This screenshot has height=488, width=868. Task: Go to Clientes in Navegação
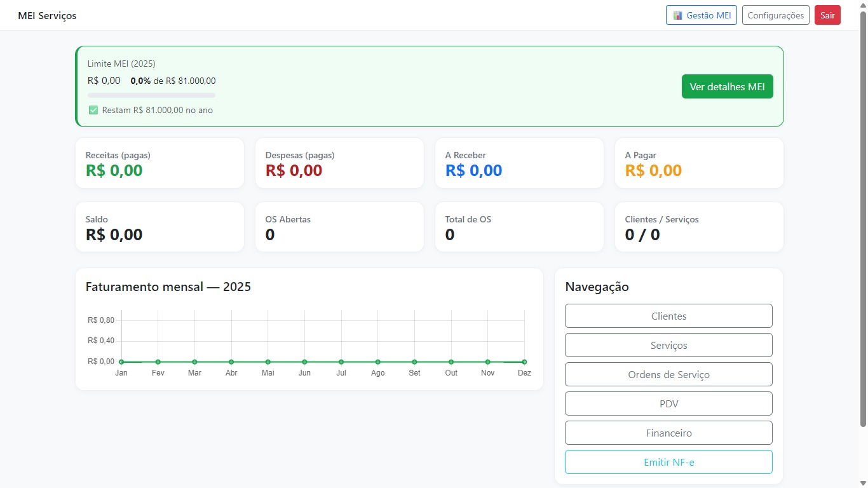668,316
